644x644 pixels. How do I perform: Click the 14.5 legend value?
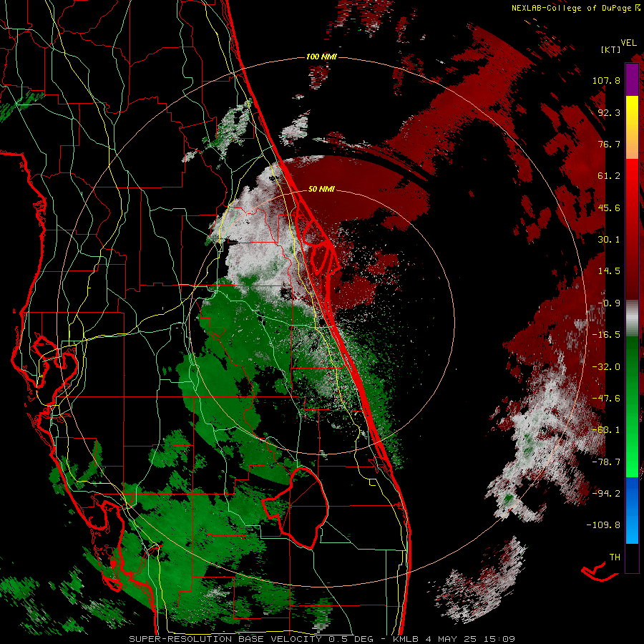[x=609, y=271]
